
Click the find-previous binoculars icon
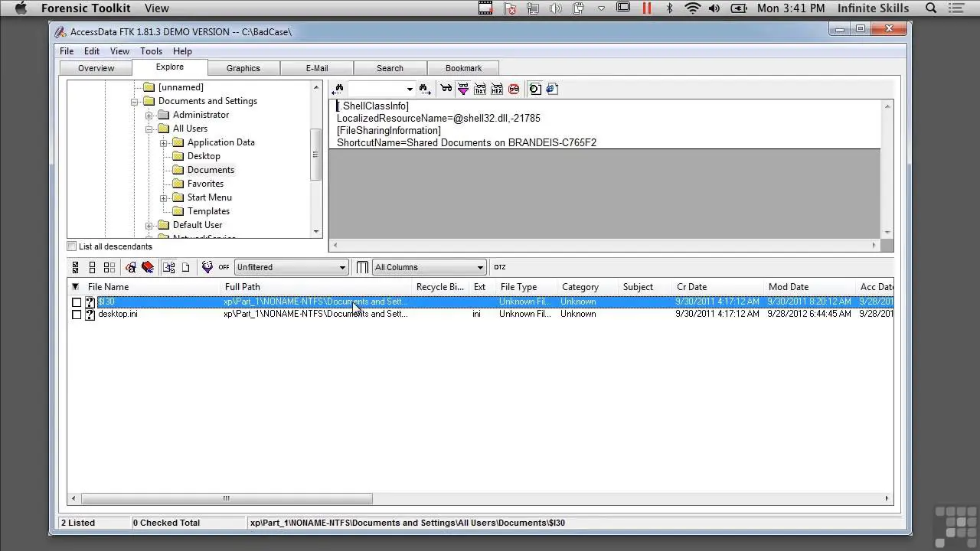tap(338, 89)
